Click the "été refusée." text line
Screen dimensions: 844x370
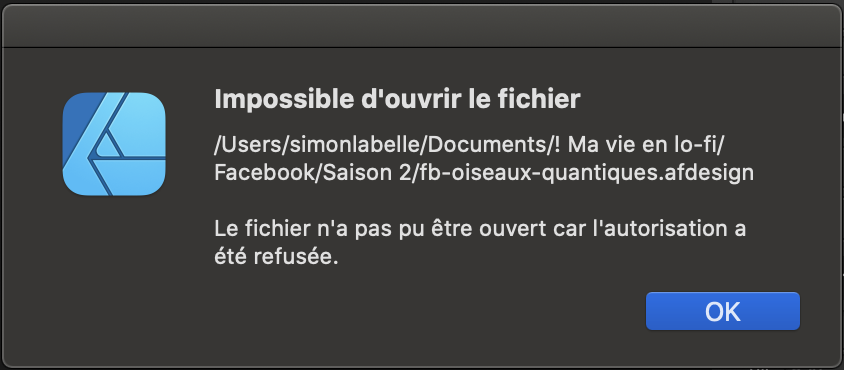point(276,257)
